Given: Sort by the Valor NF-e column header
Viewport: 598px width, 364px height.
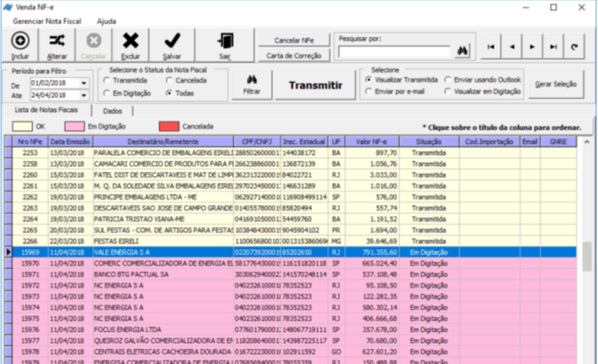Looking at the screenshot, I should click(x=371, y=141).
